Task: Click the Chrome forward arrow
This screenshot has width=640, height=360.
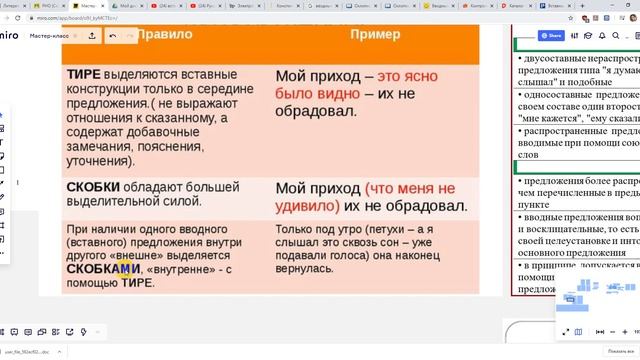Action: tap(6, 18)
